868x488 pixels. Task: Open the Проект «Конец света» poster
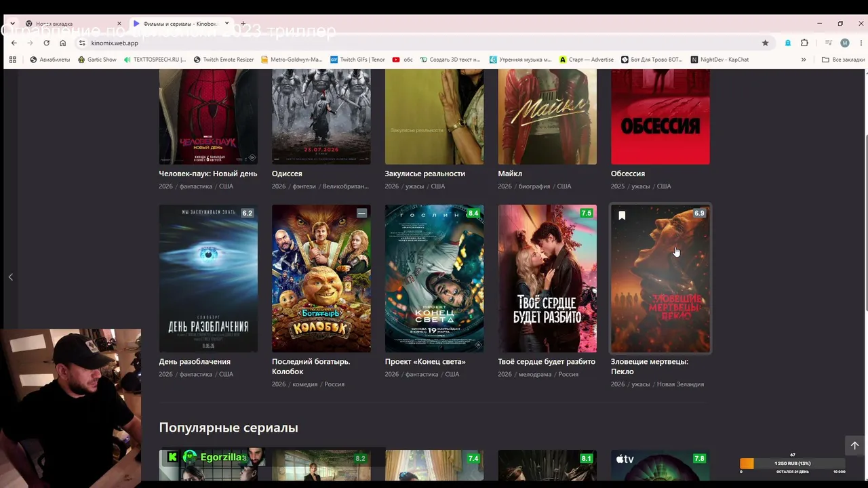434,279
